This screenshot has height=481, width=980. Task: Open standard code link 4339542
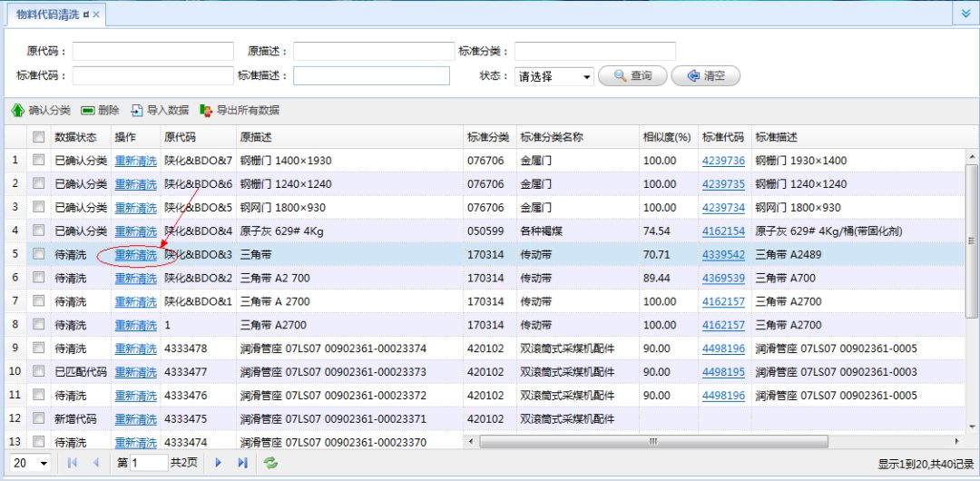[724, 255]
